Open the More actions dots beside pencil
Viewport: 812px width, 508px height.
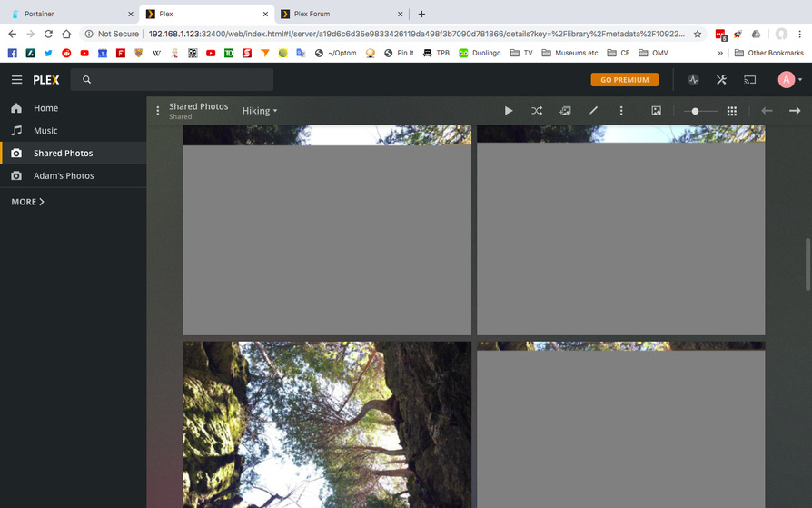[x=621, y=110]
